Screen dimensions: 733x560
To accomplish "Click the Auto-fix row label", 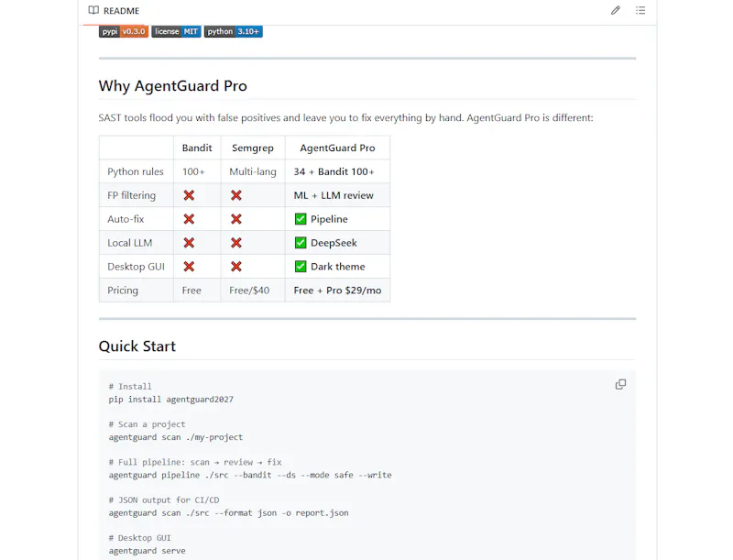I will [x=126, y=219].
